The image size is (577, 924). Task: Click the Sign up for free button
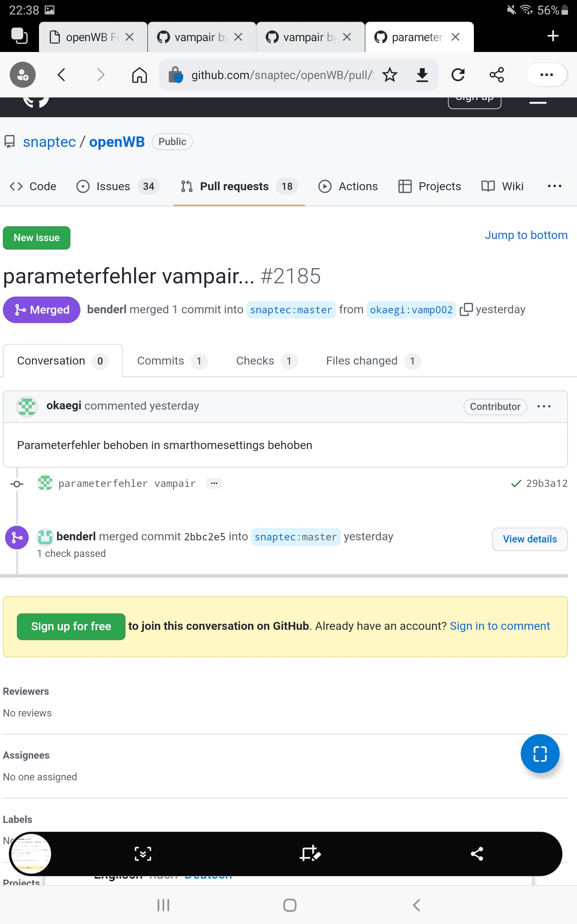click(71, 626)
